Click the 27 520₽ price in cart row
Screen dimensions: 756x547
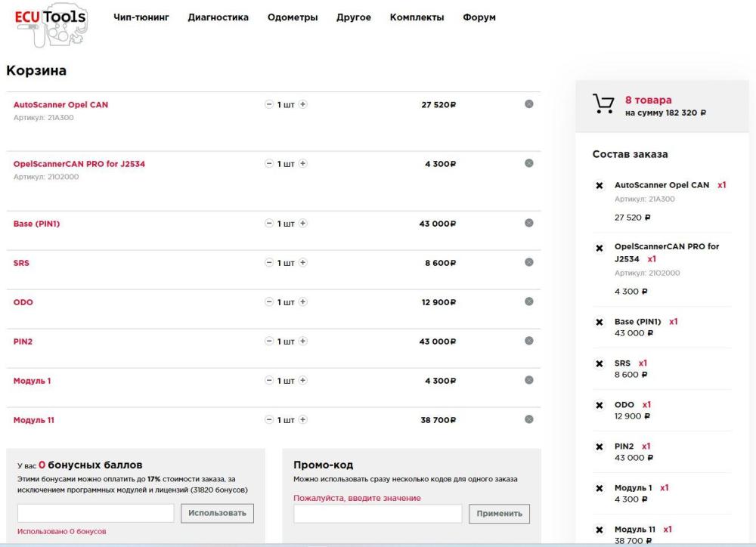point(438,104)
